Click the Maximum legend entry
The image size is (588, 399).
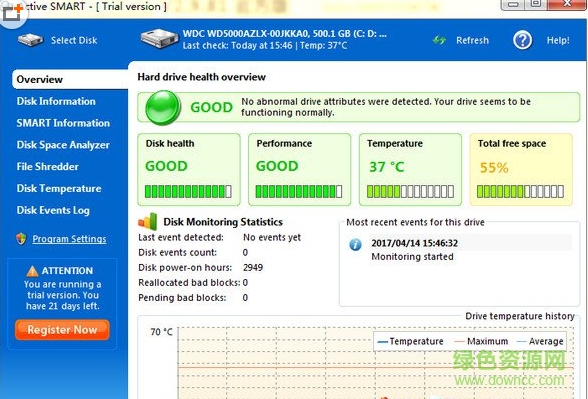click(481, 341)
